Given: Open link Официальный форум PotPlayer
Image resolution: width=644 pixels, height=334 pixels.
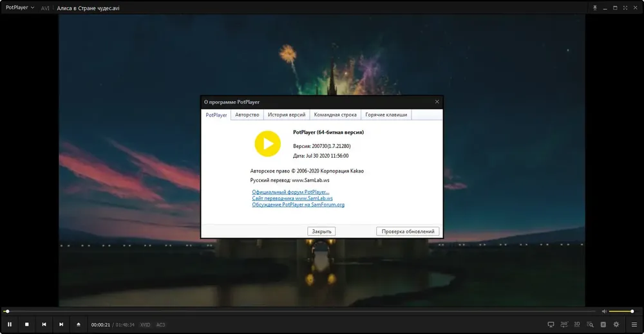Looking at the screenshot, I should click(291, 192).
